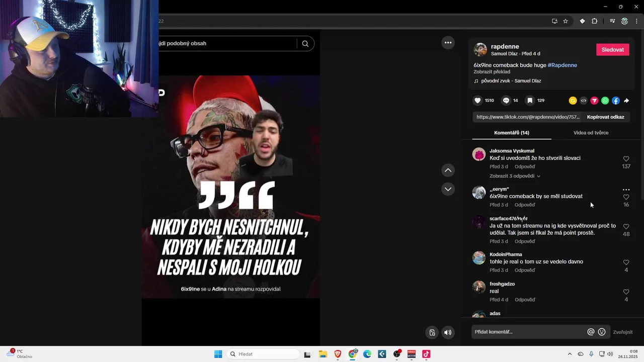Go to previous video arrow
644x362 pixels.
point(448,170)
